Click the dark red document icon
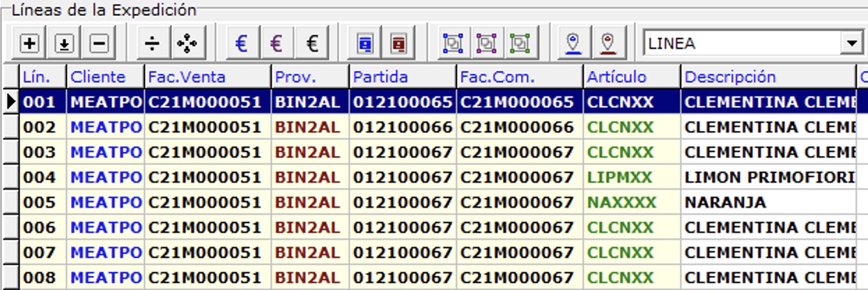This screenshot has height=290, width=868. point(398,44)
